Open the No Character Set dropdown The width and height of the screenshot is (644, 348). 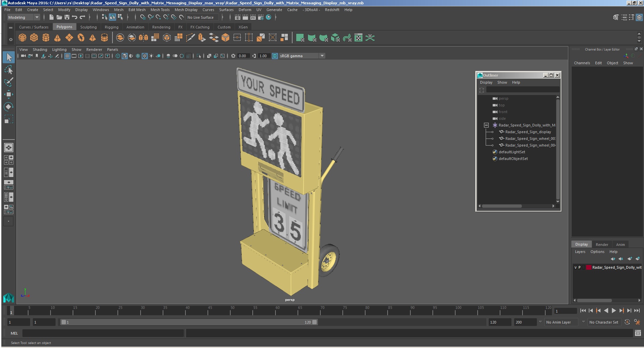605,322
